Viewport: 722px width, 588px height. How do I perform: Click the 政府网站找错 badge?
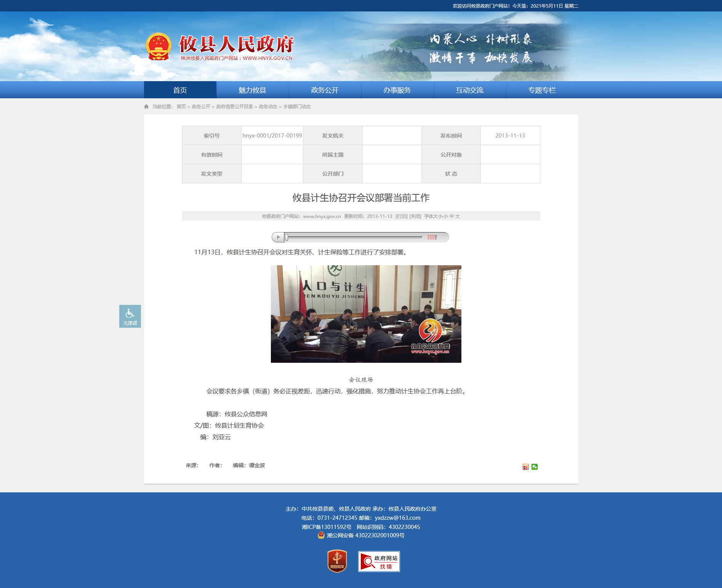[379, 561]
